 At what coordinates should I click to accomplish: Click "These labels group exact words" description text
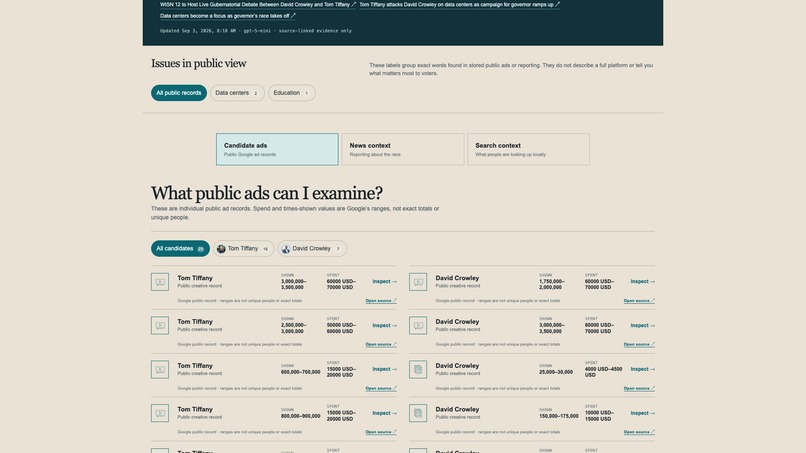coord(511,69)
